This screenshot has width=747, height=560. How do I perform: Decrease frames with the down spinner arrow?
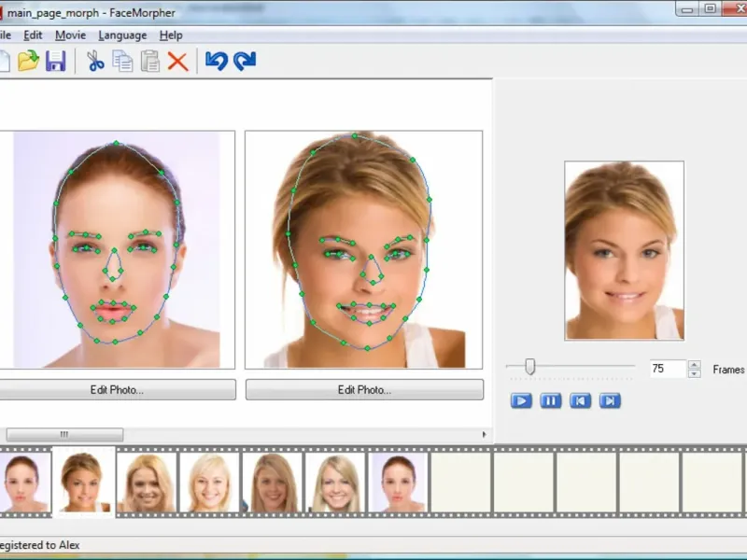[x=694, y=373]
